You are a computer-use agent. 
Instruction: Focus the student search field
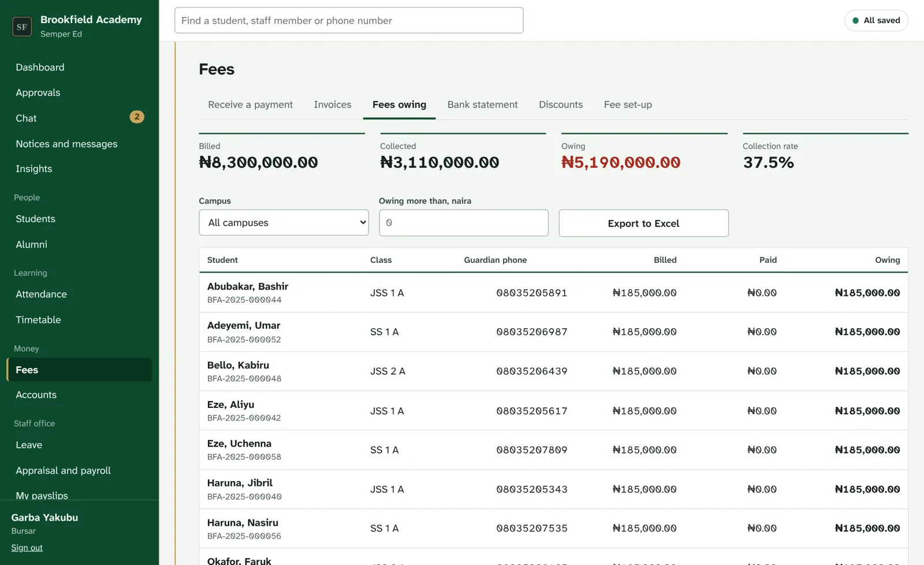349,20
